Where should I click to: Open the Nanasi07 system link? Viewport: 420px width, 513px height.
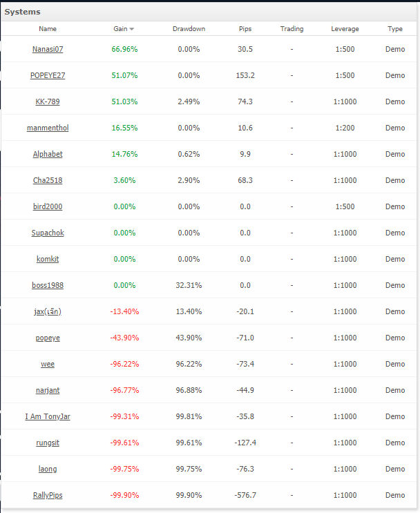coord(48,49)
